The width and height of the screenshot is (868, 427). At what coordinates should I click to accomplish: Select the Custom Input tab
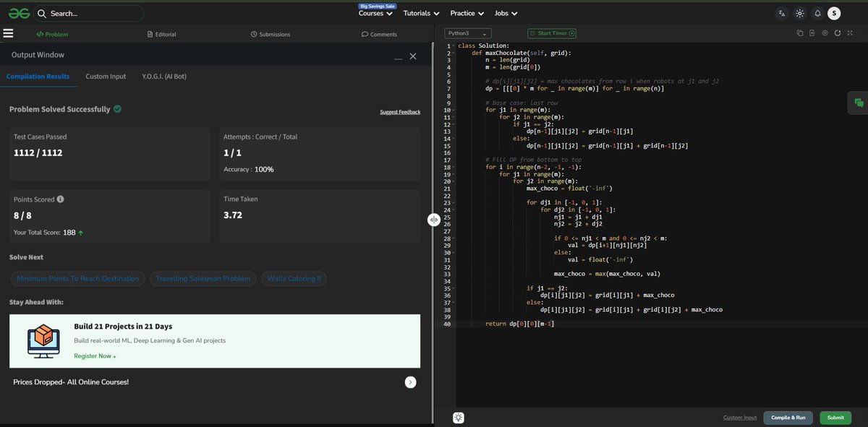pos(106,77)
